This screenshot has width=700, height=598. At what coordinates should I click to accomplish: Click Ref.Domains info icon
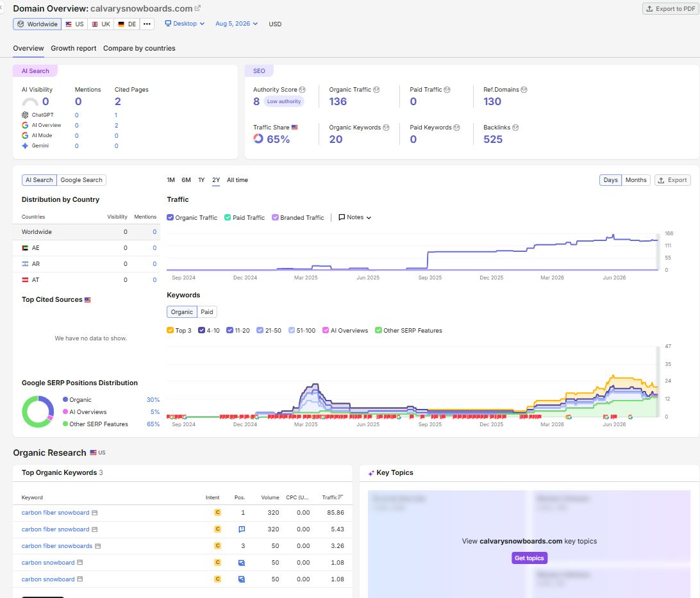pos(524,90)
